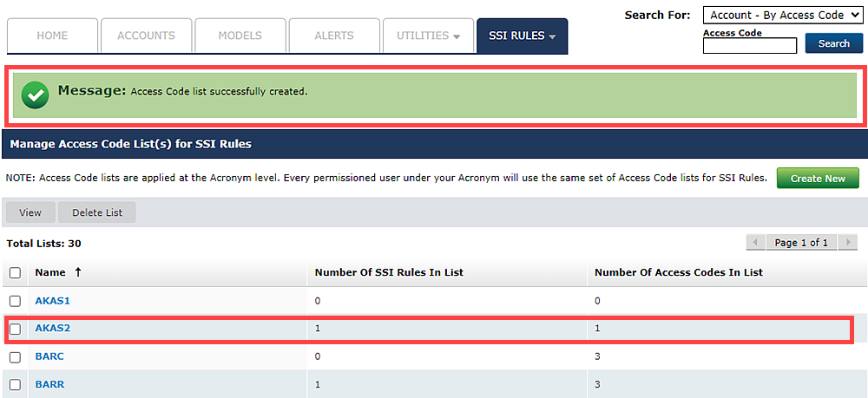868x398 pixels.
Task: Check the AKAS1 row checkbox
Action: (15, 301)
